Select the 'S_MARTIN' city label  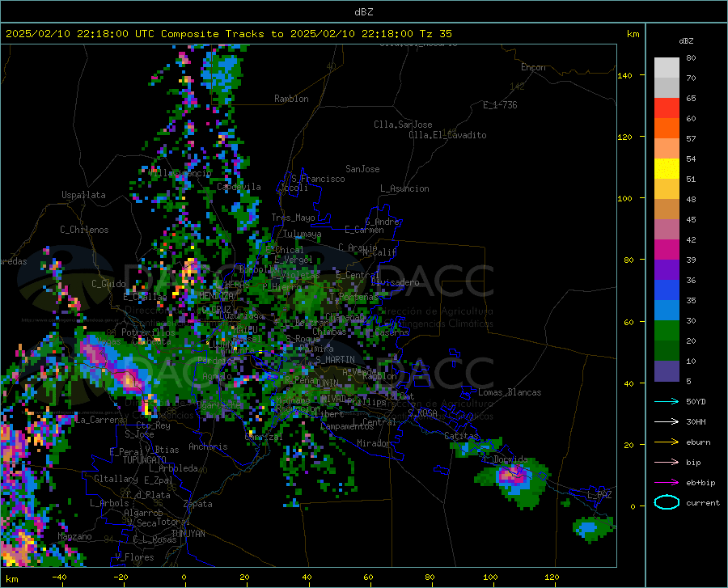click(335, 360)
